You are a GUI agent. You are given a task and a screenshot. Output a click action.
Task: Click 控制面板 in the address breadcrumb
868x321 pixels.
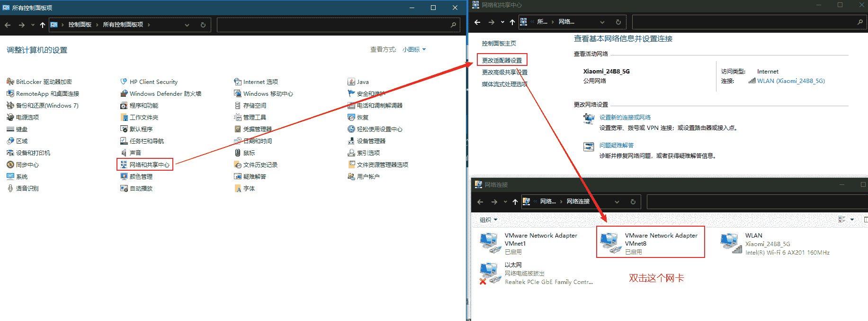point(80,25)
